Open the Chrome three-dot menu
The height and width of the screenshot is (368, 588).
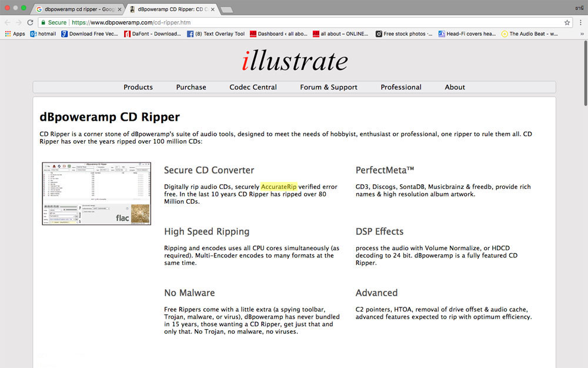[x=580, y=22]
